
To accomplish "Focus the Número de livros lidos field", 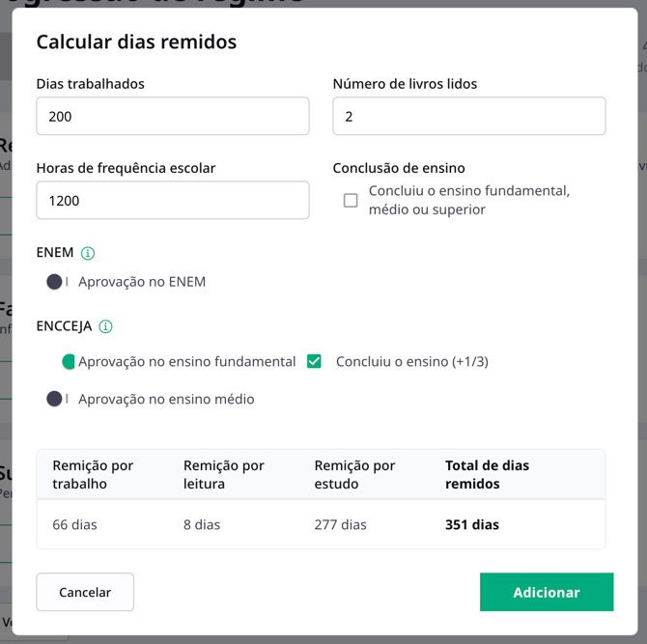I will click(469, 116).
